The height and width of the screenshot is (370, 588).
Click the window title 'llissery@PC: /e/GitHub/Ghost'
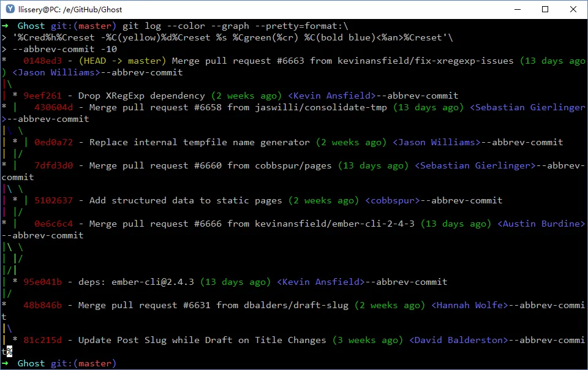70,9
